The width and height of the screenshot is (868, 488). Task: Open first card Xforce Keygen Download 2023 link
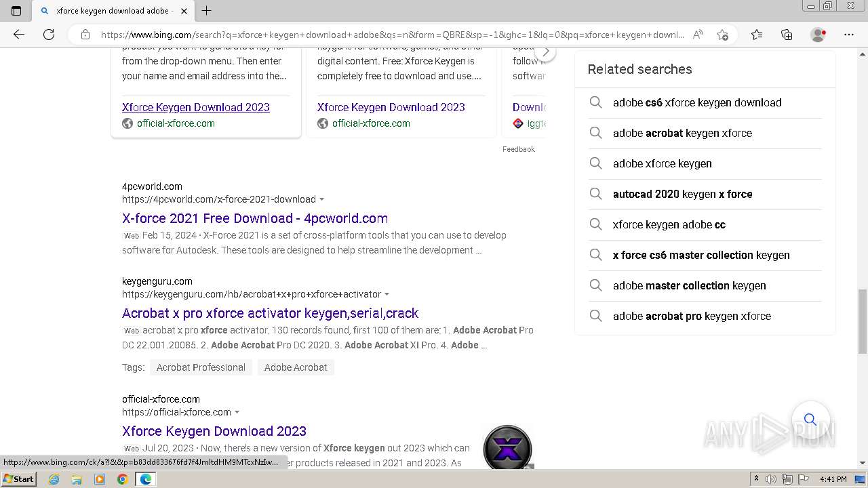click(196, 107)
